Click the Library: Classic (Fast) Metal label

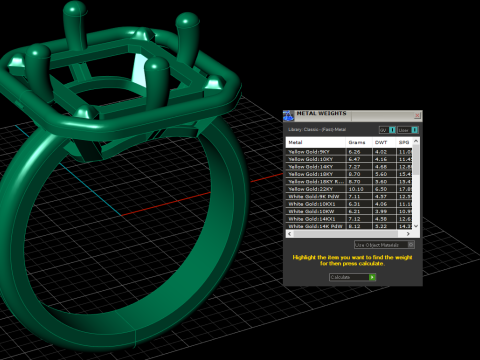(317, 129)
